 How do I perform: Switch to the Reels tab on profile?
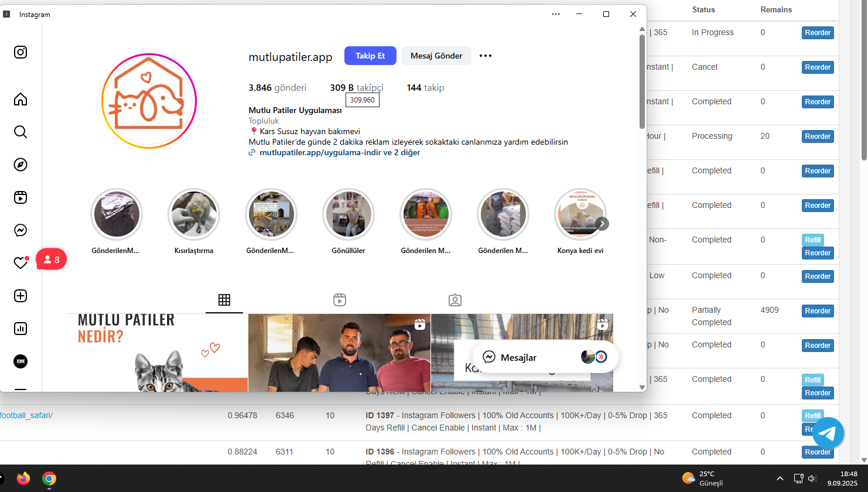point(340,300)
